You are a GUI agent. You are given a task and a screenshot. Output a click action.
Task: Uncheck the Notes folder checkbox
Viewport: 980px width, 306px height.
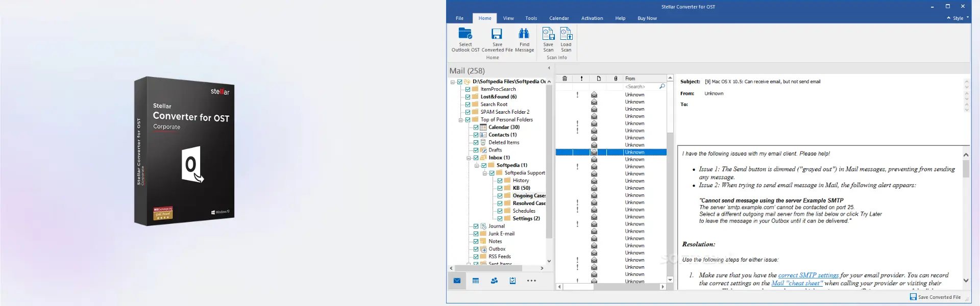[476, 241]
